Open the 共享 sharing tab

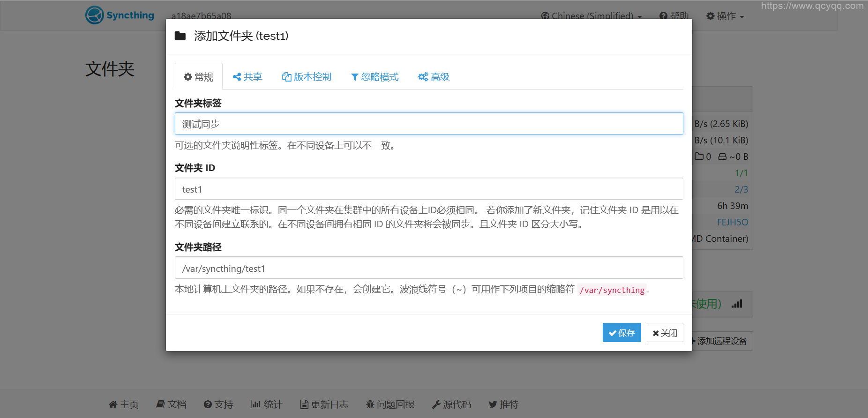click(247, 77)
